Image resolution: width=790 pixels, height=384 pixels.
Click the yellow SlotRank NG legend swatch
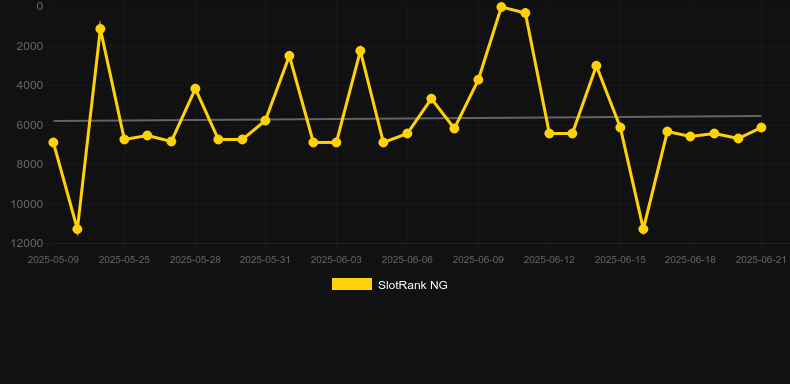click(352, 284)
